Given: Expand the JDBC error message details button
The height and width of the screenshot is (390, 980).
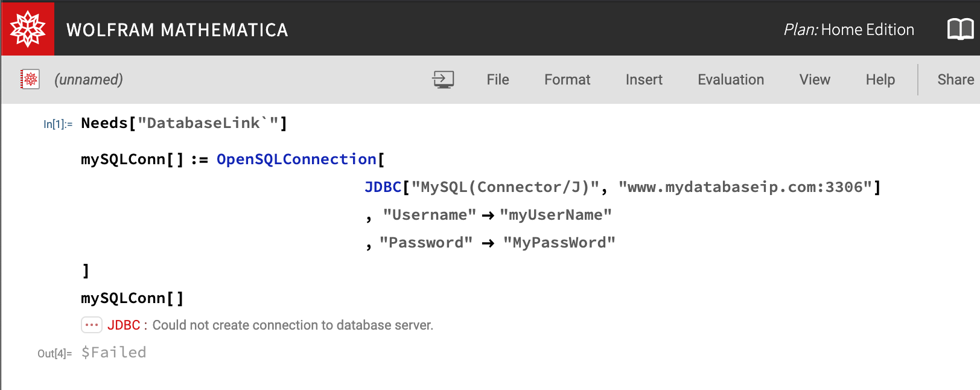Looking at the screenshot, I should pyautogui.click(x=92, y=325).
